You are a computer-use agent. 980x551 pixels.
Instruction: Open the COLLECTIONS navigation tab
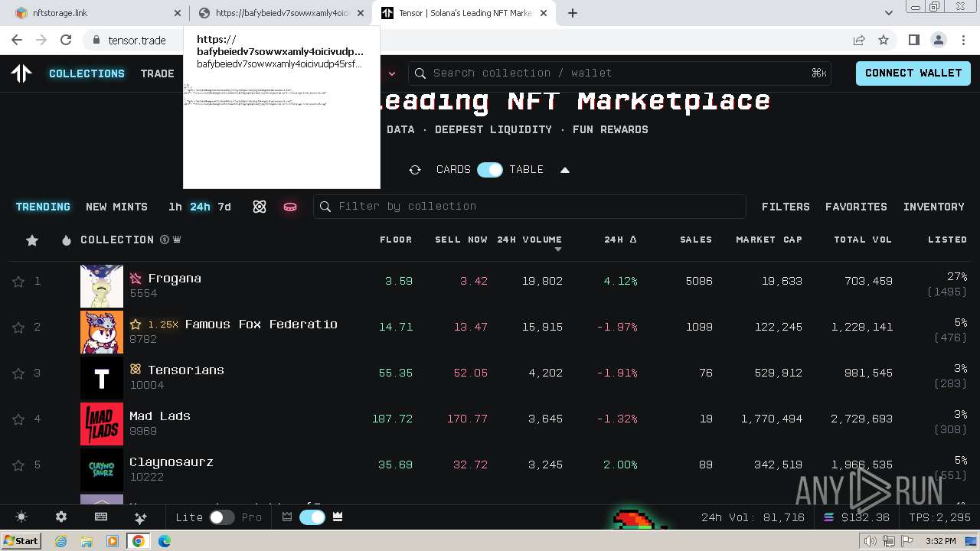click(x=87, y=73)
